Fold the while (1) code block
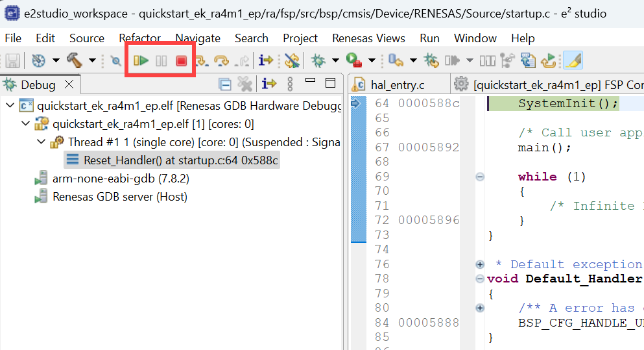The image size is (644, 350). pyautogui.click(x=480, y=177)
